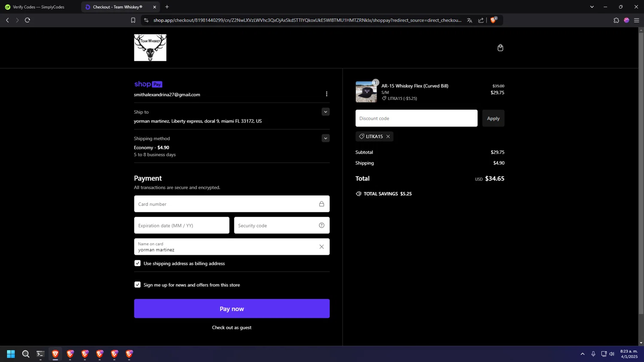The image size is (644, 362).
Task: Show security code help tooltip
Action: coord(322,225)
